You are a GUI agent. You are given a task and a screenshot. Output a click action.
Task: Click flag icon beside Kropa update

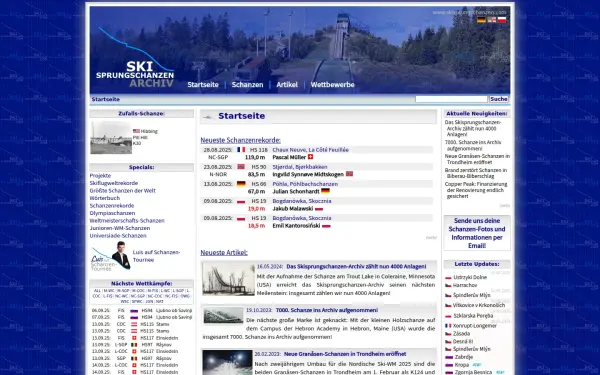coord(448,365)
